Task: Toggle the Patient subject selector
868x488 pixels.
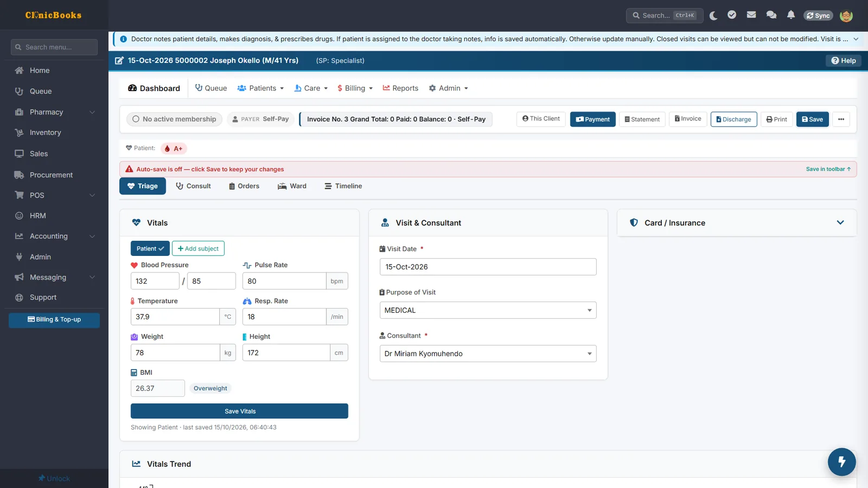Action: 150,248
